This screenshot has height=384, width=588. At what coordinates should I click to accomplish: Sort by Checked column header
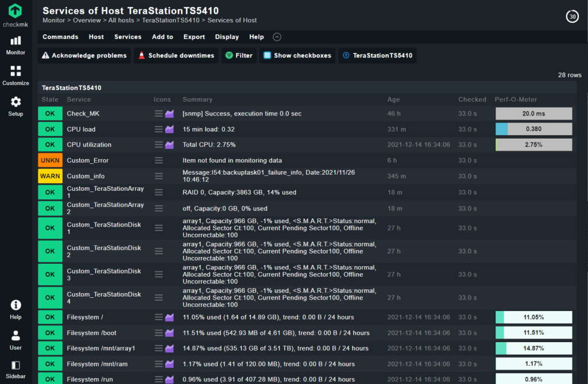pyautogui.click(x=472, y=99)
